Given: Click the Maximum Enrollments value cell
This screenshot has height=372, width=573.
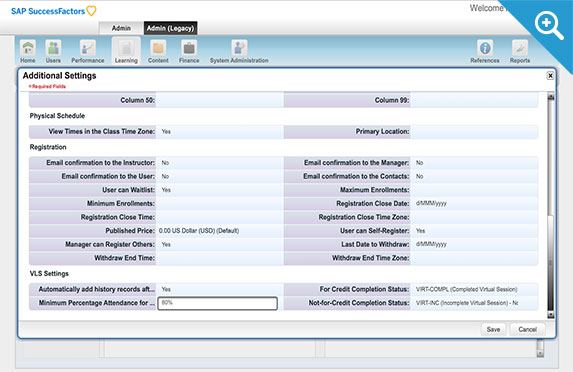Looking at the screenshot, I should click(474, 190).
